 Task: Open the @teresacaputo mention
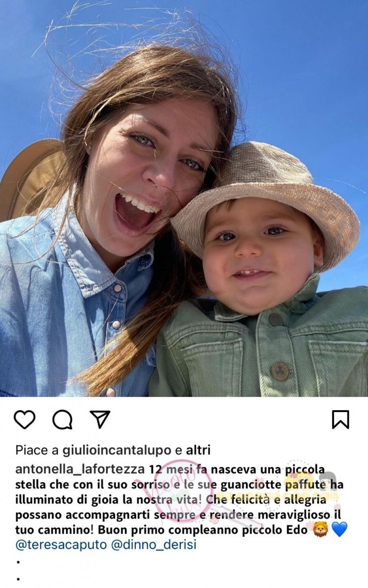click(x=61, y=545)
